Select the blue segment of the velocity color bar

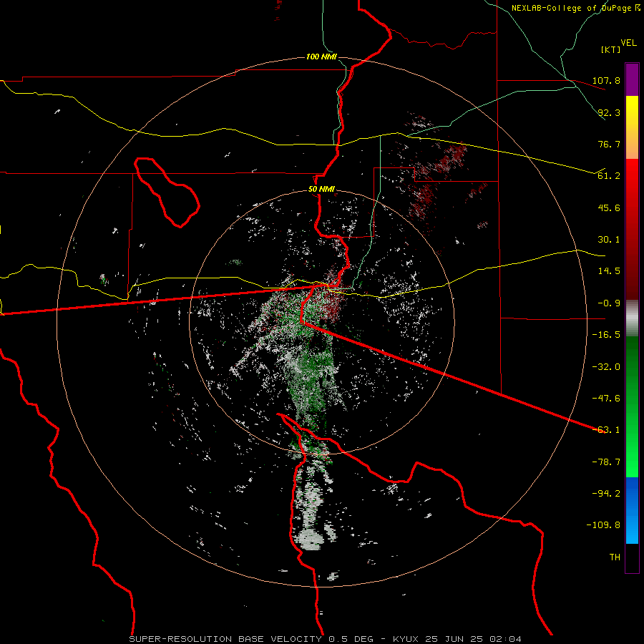click(632, 510)
